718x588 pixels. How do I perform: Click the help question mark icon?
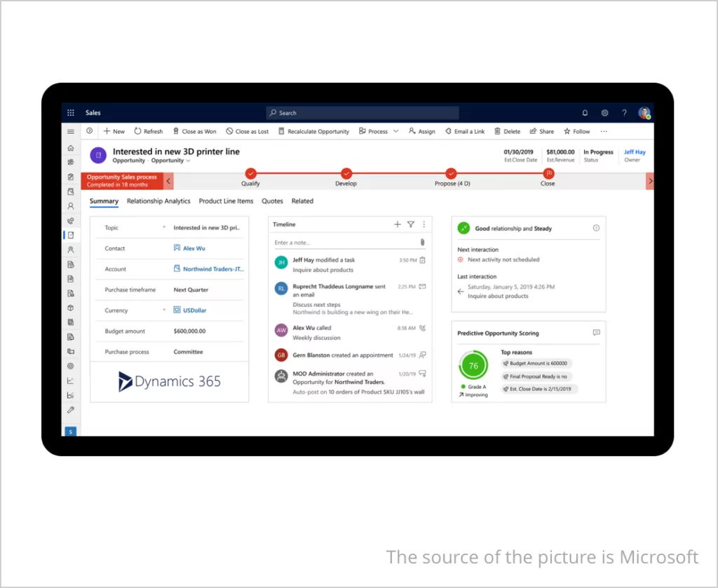[624, 113]
